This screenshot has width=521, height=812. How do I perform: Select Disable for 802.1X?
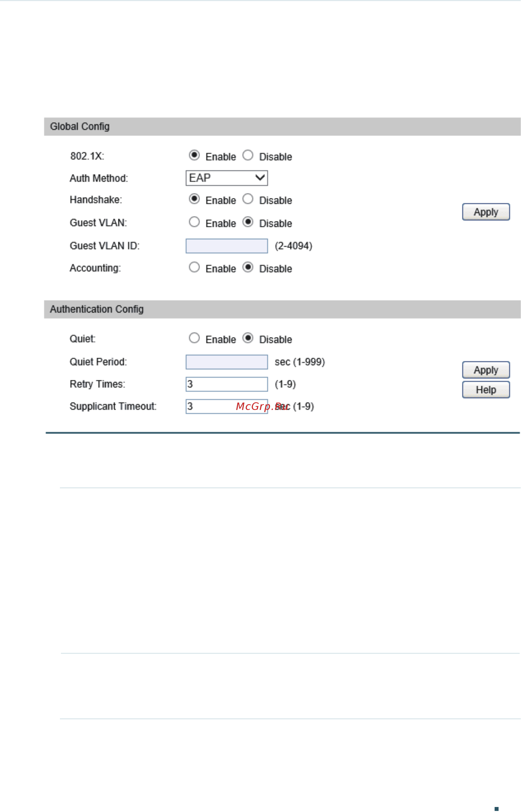(248, 155)
